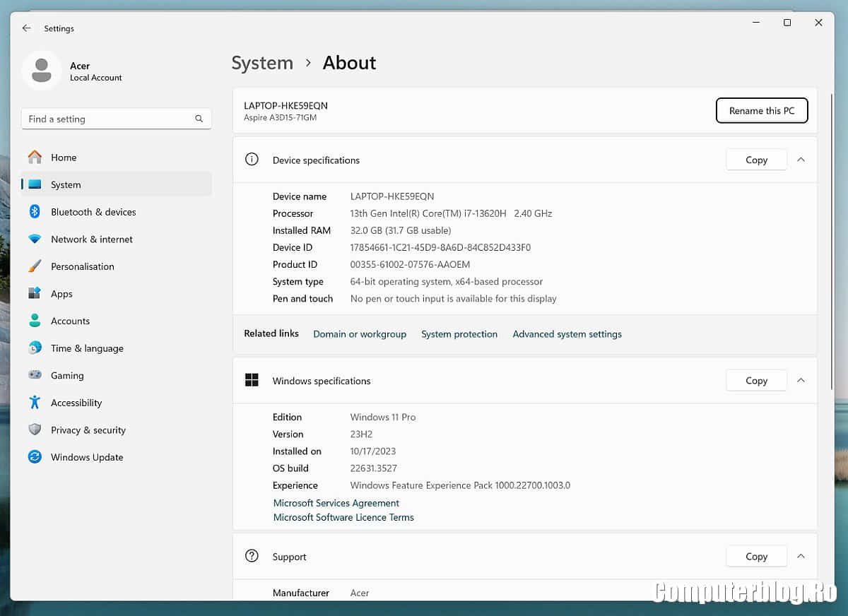Image resolution: width=848 pixels, height=616 pixels.
Task: Click the Personalisation paintbrush icon
Action: [x=35, y=266]
